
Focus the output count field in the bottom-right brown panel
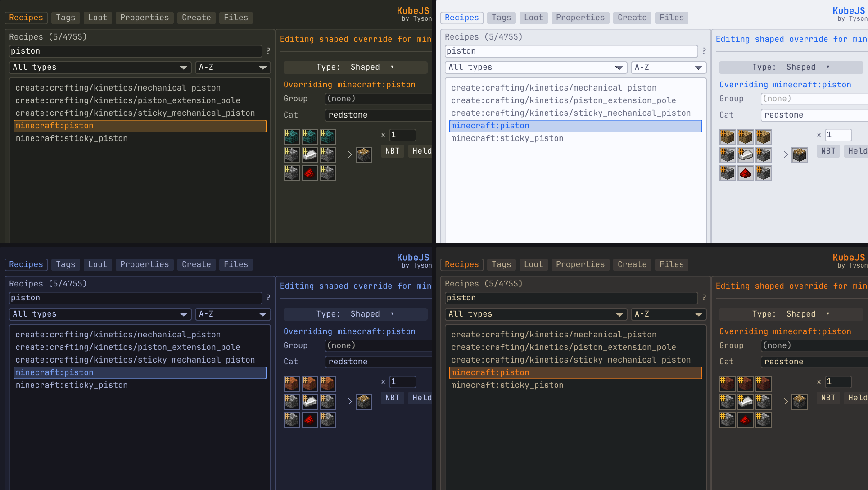(838, 382)
